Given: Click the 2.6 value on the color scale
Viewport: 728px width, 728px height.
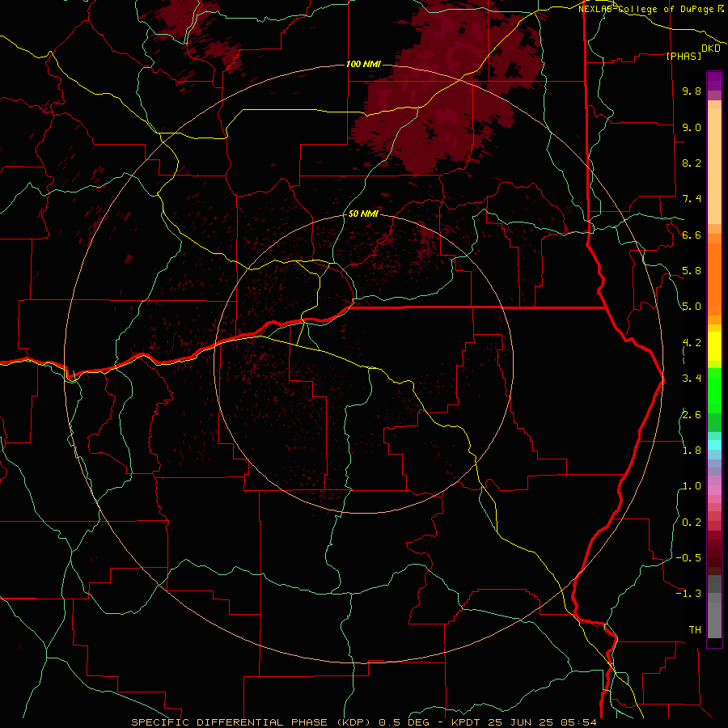Looking at the screenshot, I should 692,415.
